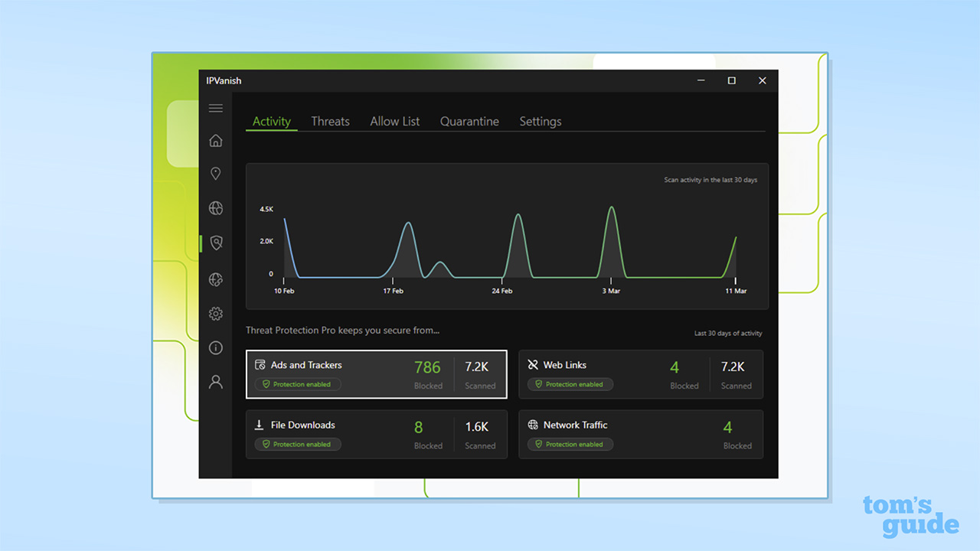
Task: Toggle Protection enabled for Ads and Trackers
Action: tap(297, 384)
